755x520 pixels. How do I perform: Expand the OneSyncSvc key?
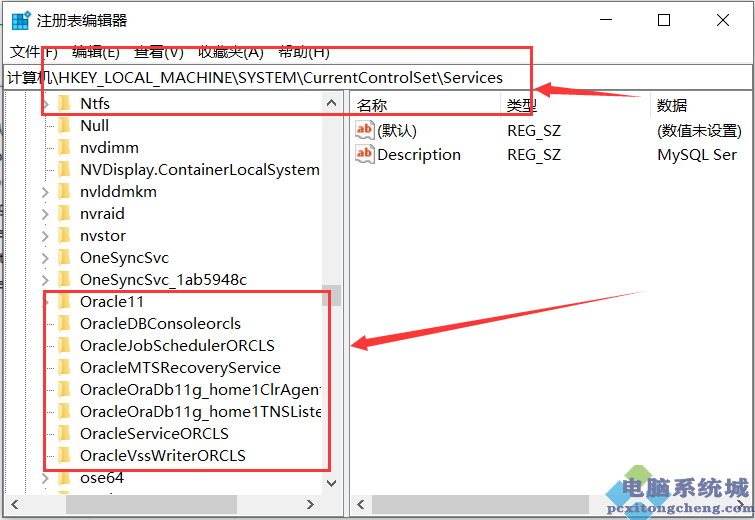point(45,258)
